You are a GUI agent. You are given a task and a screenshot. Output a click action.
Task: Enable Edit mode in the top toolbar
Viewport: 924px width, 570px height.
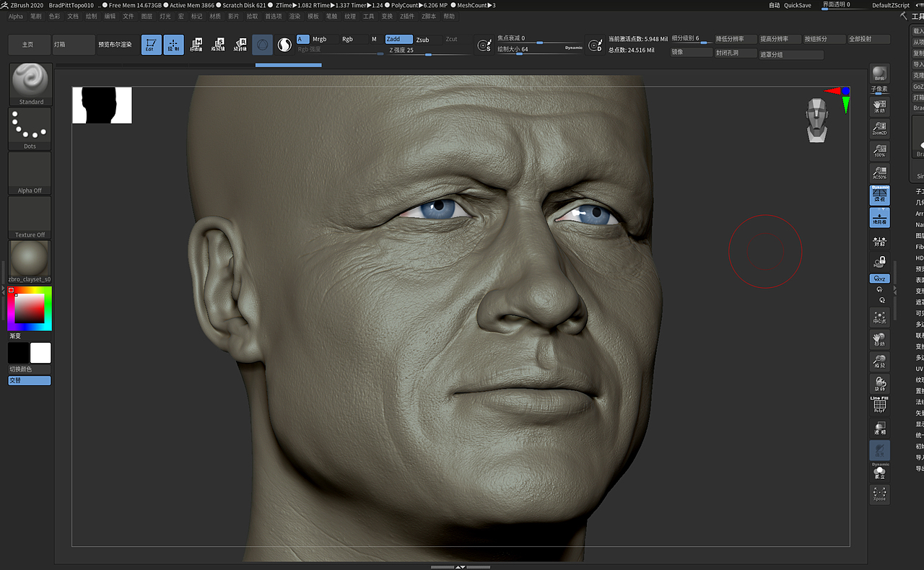click(x=152, y=45)
